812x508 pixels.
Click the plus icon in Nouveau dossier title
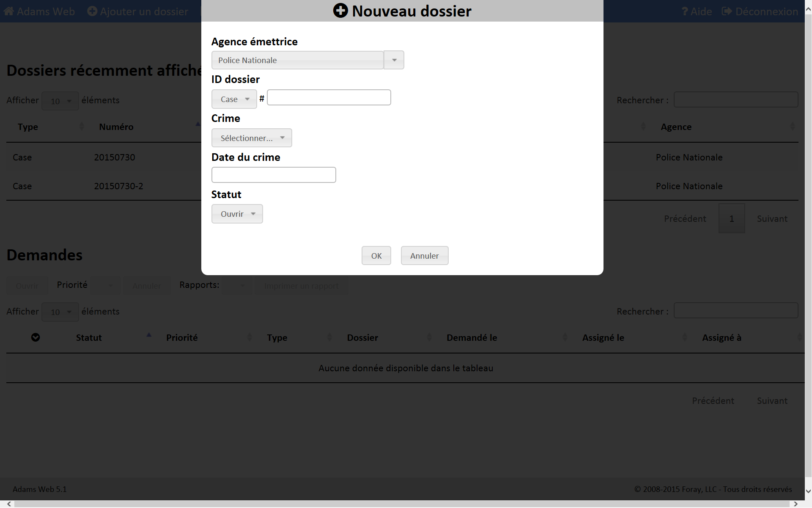click(x=340, y=11)
